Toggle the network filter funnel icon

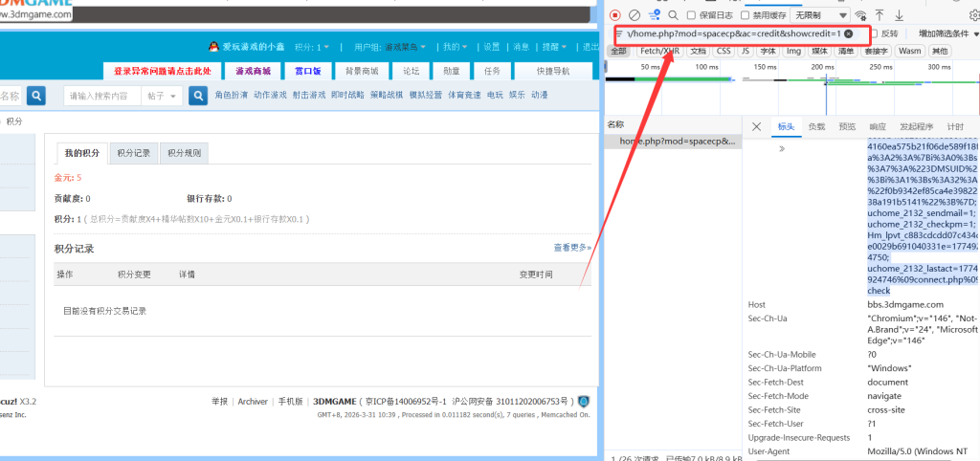[655, 15]
